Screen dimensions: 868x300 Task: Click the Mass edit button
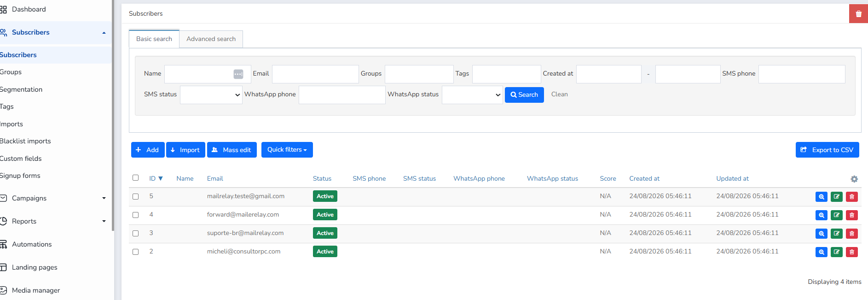click(231, 150)
